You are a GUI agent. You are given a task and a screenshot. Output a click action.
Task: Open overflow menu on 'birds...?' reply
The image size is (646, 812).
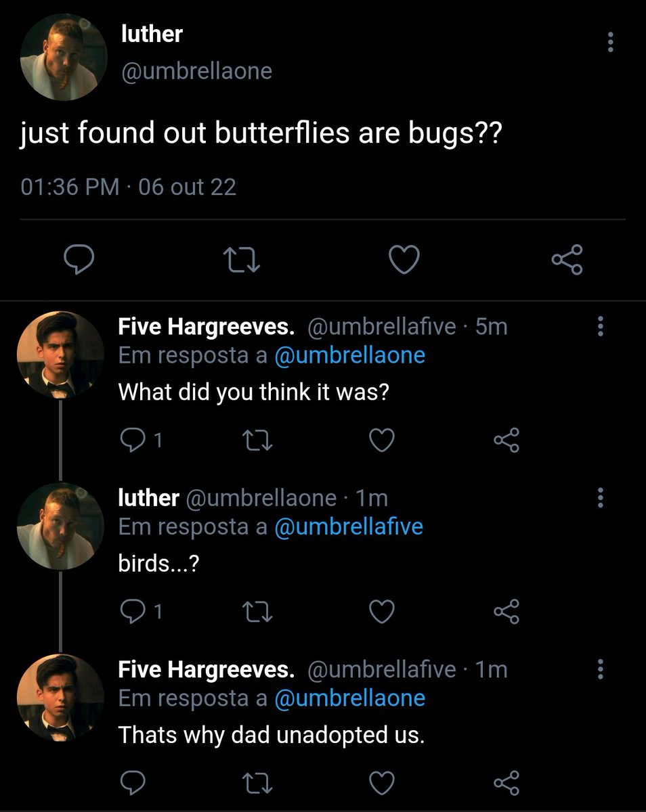point(599,499)
